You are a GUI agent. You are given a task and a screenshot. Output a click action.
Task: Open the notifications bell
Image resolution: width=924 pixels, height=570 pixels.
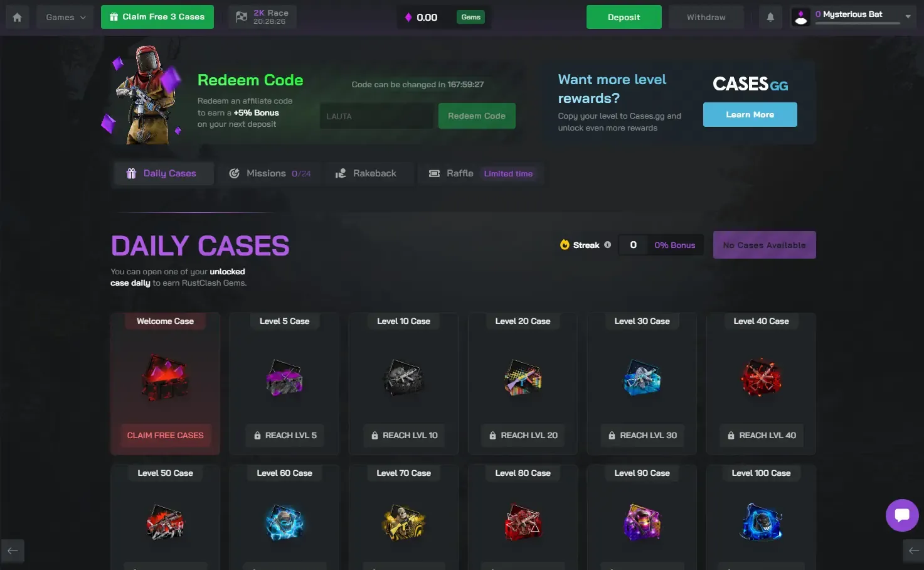770,17
